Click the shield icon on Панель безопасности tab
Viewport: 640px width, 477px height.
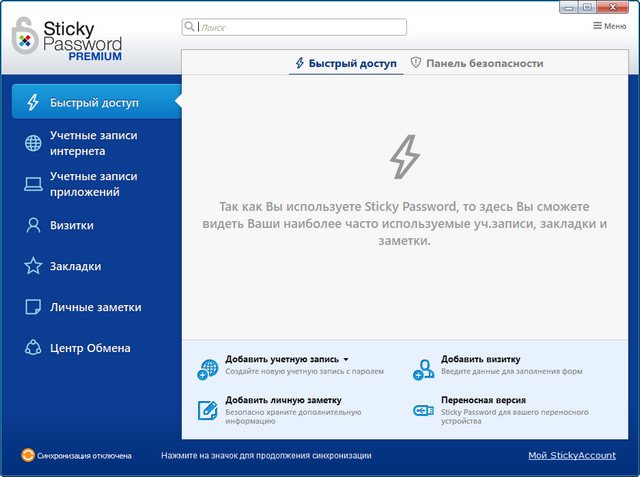coord(416,62)
